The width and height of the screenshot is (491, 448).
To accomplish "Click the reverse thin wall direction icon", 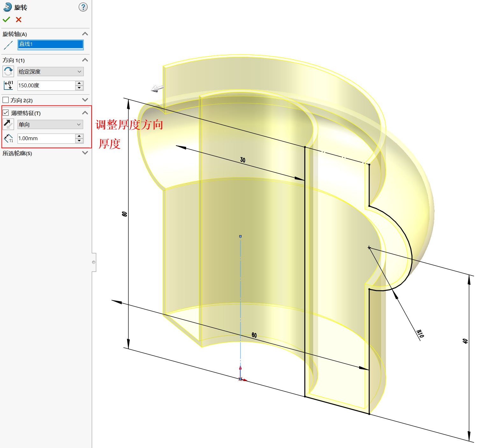I will coord(8,124).
